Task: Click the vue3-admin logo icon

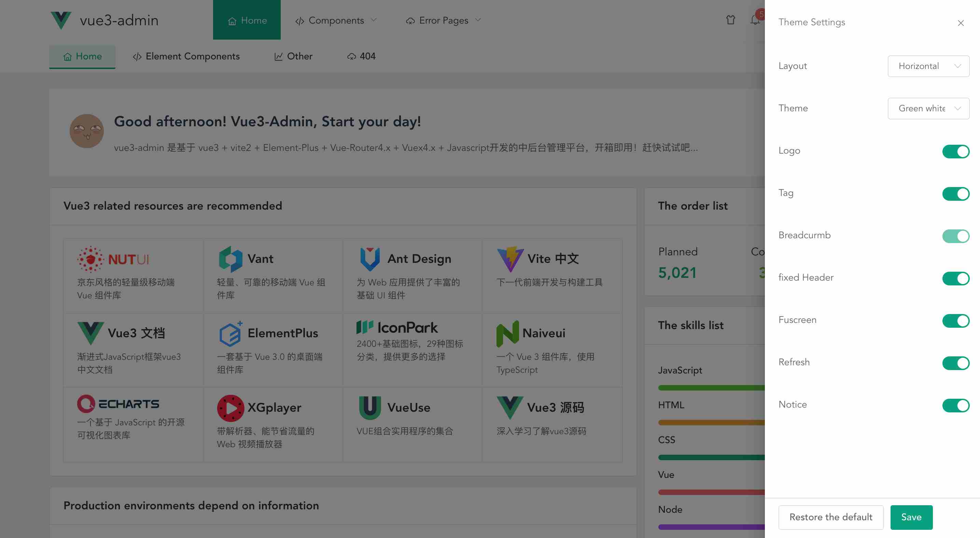Action: tap(61, 20)
